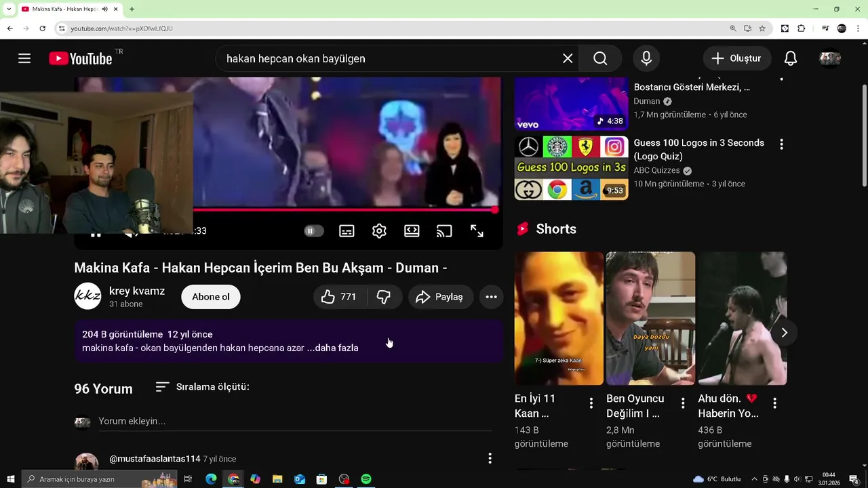The width and height of the screenshot is (868, 488).
Task: Click the Paylaş share button
Action: point(440,297)
